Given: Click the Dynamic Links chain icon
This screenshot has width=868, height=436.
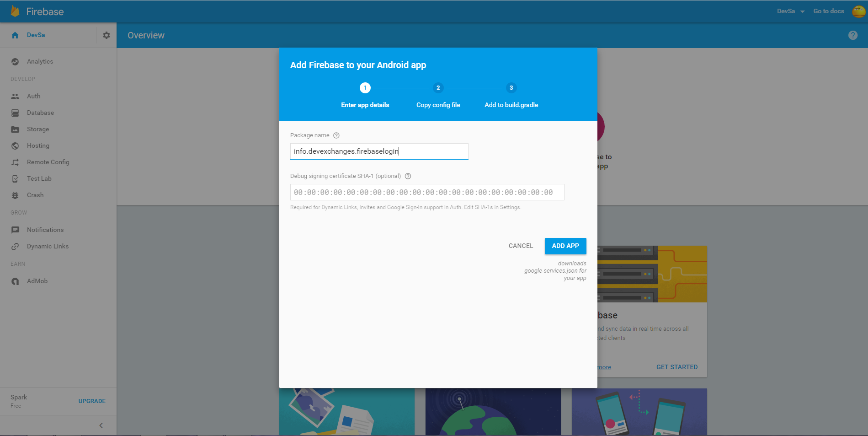Looking at the screenshot, I should point(15,247).
